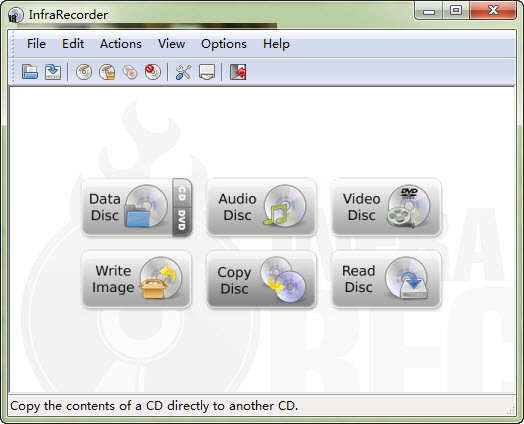Choose DVD on the Data Disc button
Screen dimensions: 524x424
tap(182, 222)
